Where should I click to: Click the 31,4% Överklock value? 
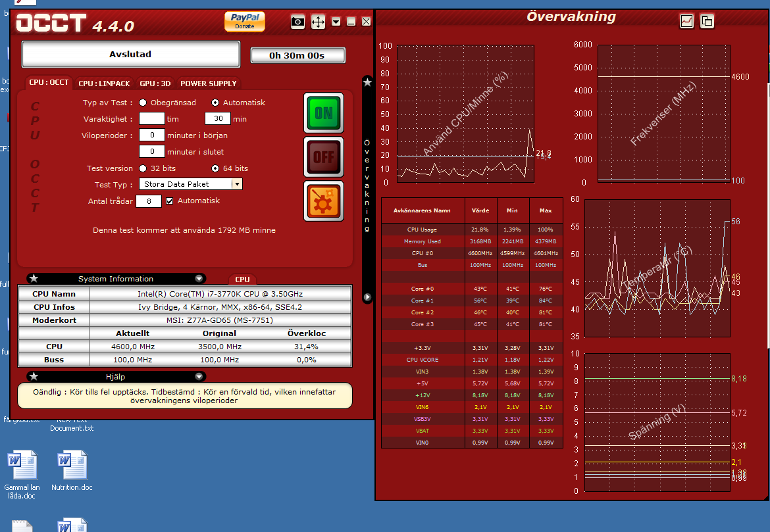point(307,347)
